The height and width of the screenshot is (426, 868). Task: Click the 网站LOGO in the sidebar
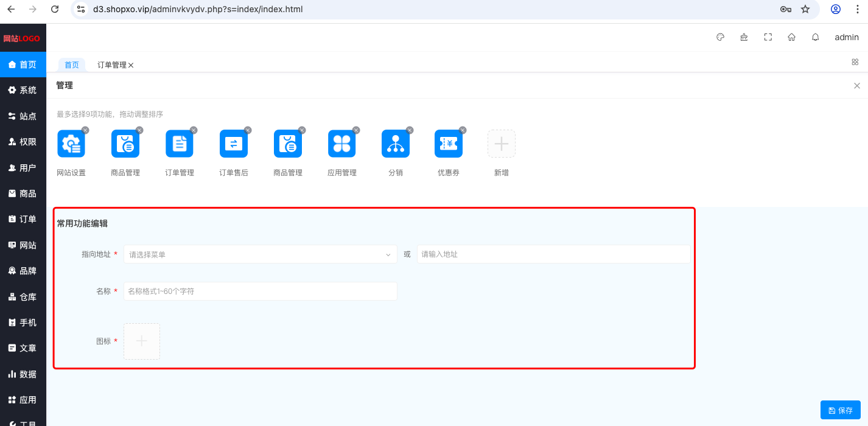21,38
